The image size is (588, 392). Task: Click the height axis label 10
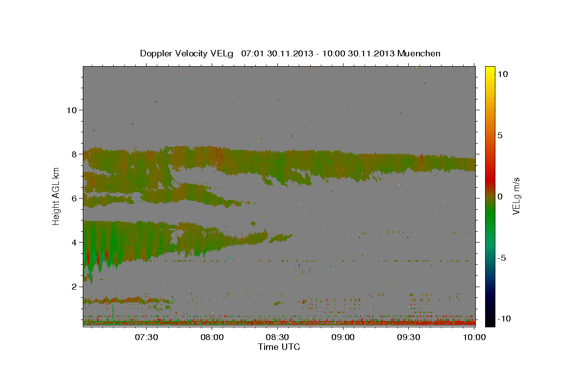[72, 110]
